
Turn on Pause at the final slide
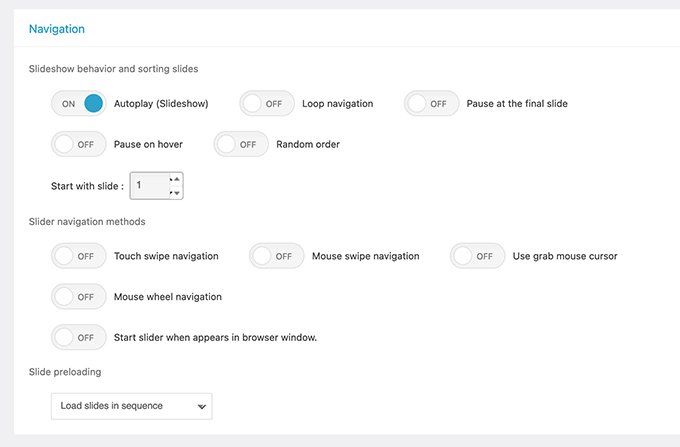[x=432, y=104]
